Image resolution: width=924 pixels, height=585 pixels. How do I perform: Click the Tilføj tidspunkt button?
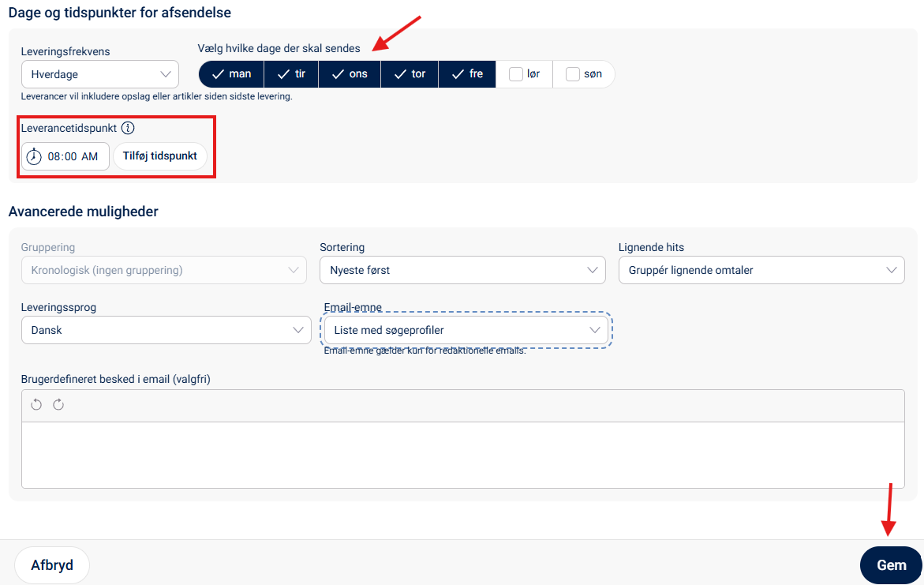[159, 156]
